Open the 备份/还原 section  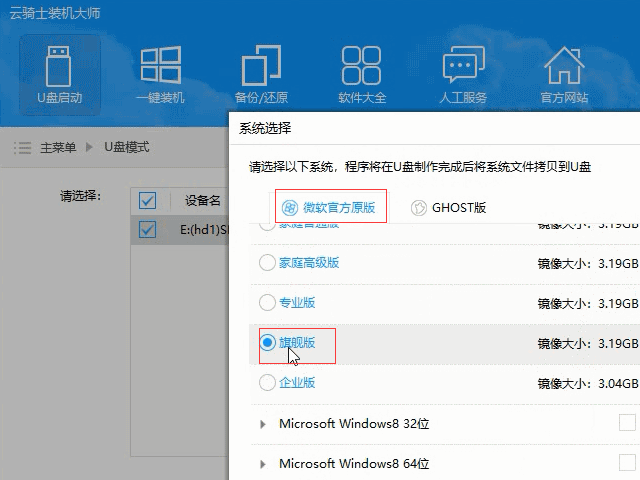click(261, 75)
